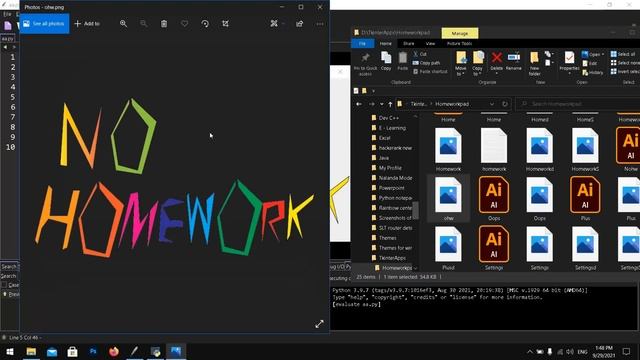Zoom in on the photo in Photos
640x360 pixels.
[x=123, y=24]
